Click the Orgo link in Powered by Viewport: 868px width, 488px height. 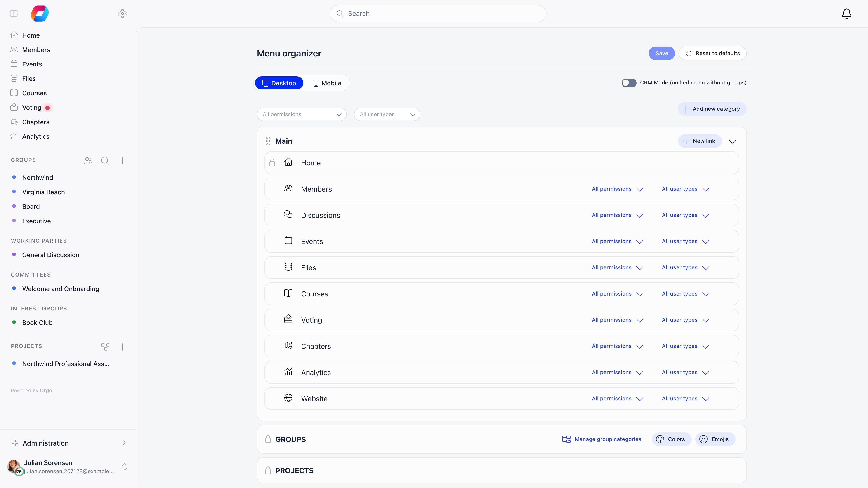(46, 391)
